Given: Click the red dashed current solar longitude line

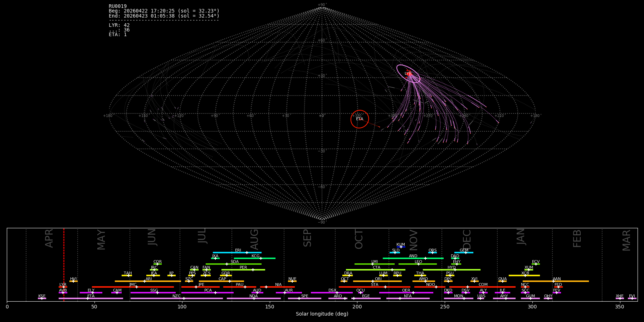Looking at the screenshot, I should [64, 265].
